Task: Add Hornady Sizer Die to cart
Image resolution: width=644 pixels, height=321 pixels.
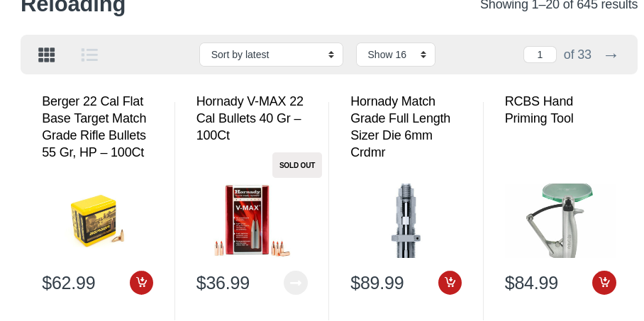Action: (x=450, y=283)
